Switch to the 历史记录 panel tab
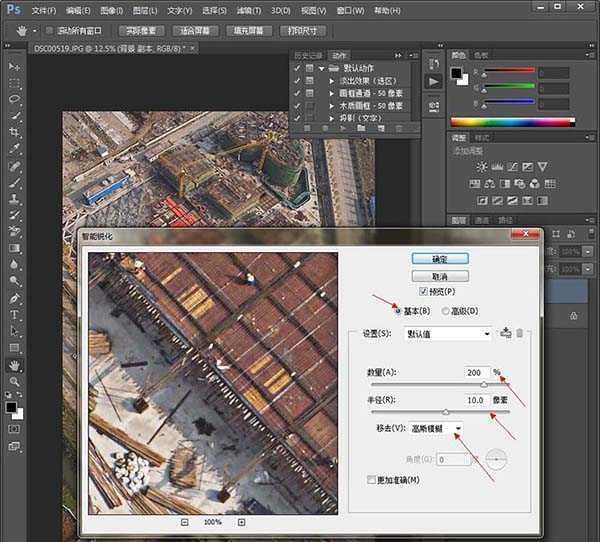This screenshot has height=542, width=600. pos(306,56)
